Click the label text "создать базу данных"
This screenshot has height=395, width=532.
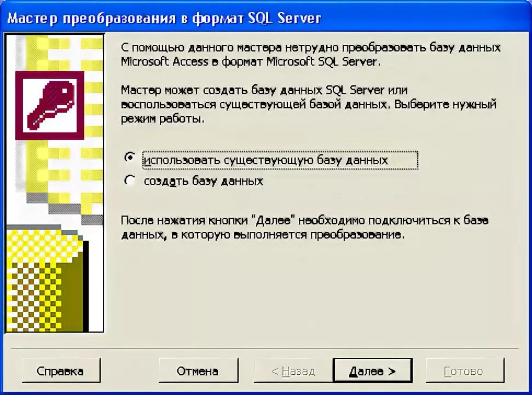pyautogui.click(x=203, y=181)
